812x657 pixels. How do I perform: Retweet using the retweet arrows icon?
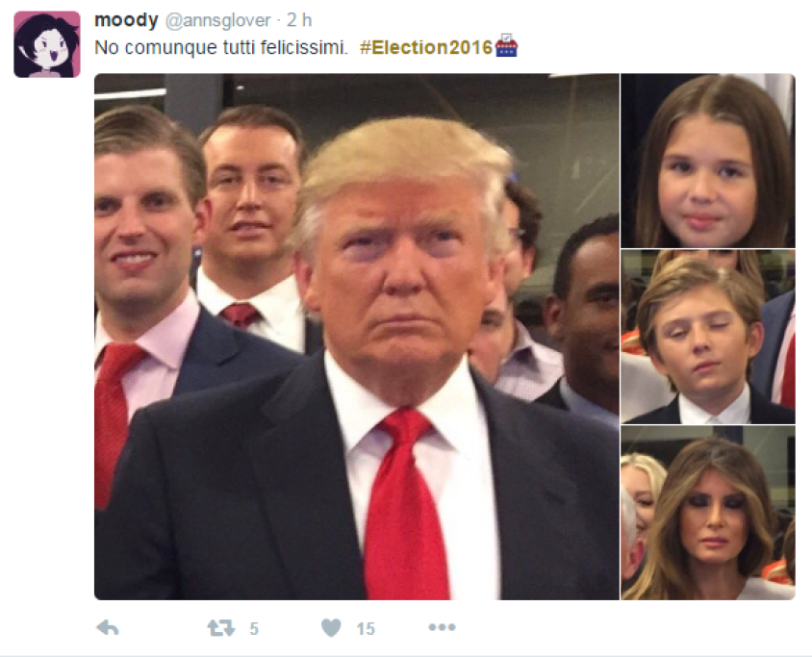(221, 628)
